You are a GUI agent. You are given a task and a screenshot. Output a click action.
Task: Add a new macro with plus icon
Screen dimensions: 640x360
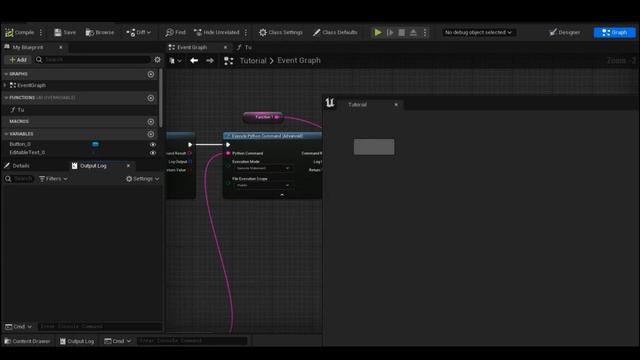151,122
